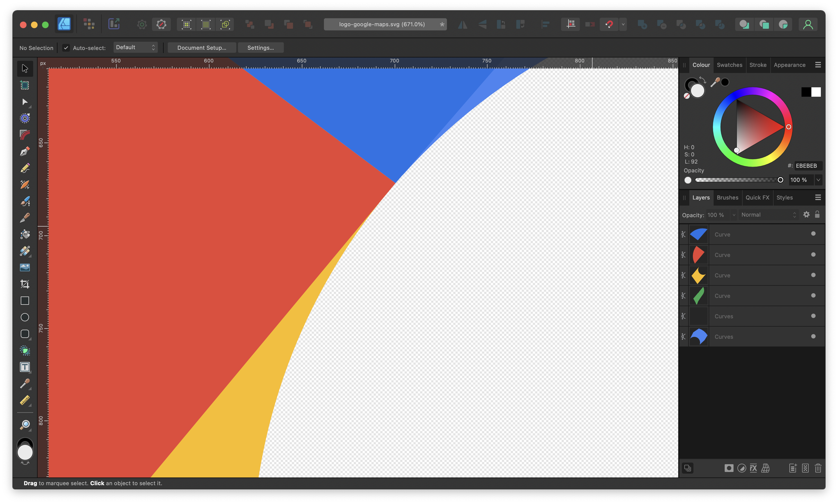The image size is (838, 504).
Task: Switch to the Pixel persona
Action: click(x=89, y=24)
